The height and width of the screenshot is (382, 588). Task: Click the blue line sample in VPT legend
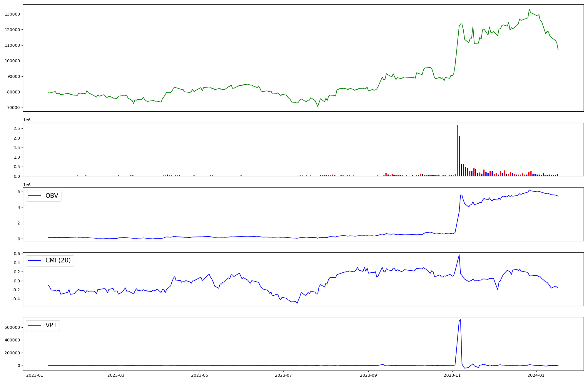[x=34, y=326]
